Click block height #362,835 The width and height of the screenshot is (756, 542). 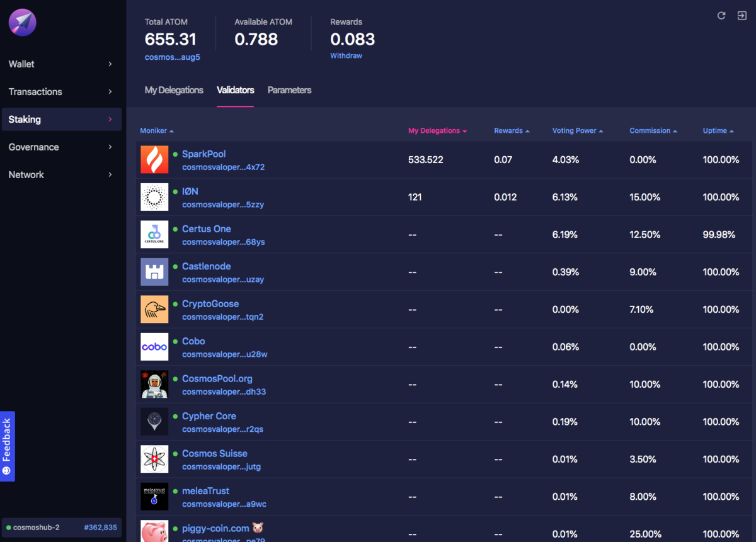[100, 528]
